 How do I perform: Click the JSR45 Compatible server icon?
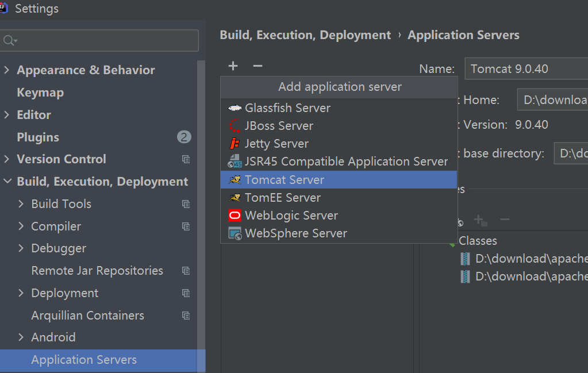coord(235,161)
